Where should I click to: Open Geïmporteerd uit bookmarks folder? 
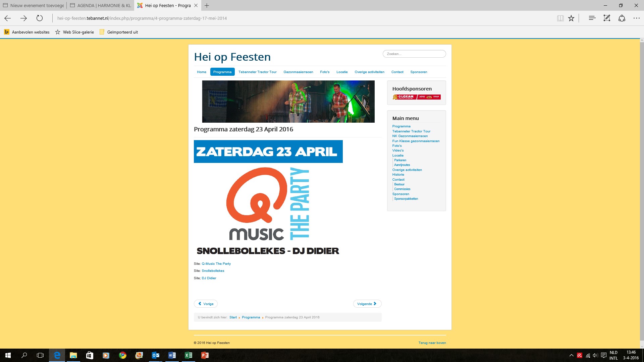click(x=119, y=32)
